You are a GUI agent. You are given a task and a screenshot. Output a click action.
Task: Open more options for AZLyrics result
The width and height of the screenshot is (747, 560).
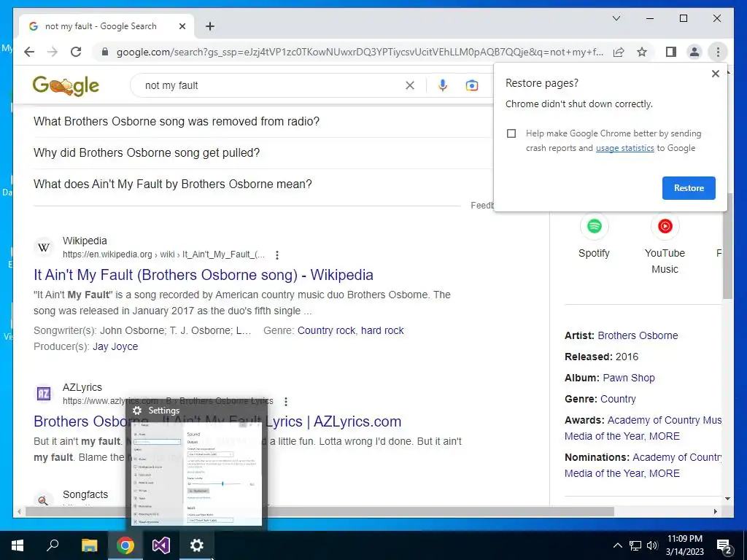286,402
